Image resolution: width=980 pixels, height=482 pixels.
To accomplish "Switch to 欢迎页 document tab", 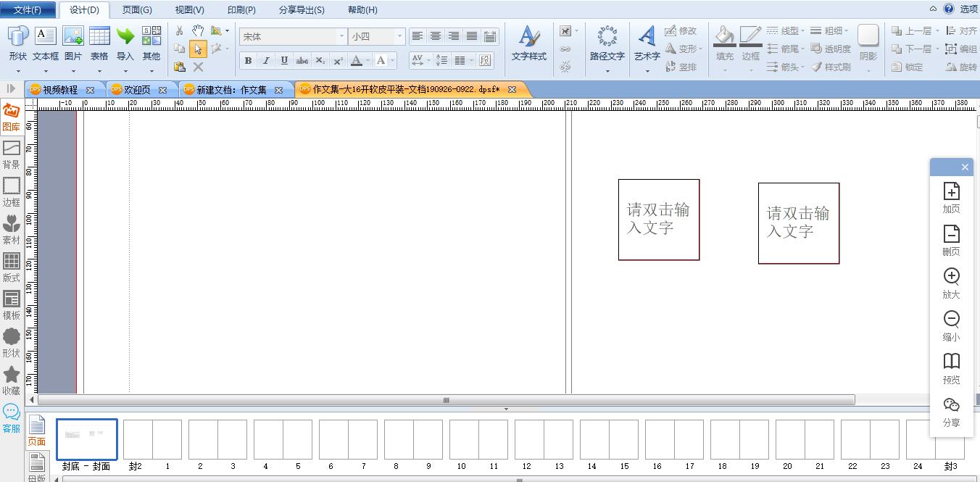I will click(x=137, y=90).
